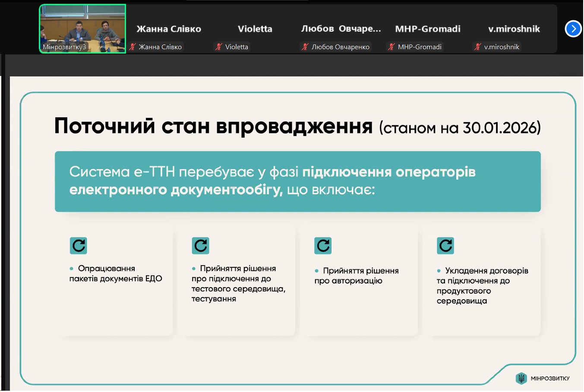Click the refresh icon above Опрацювання пакетів документів

tap(79, 246)
